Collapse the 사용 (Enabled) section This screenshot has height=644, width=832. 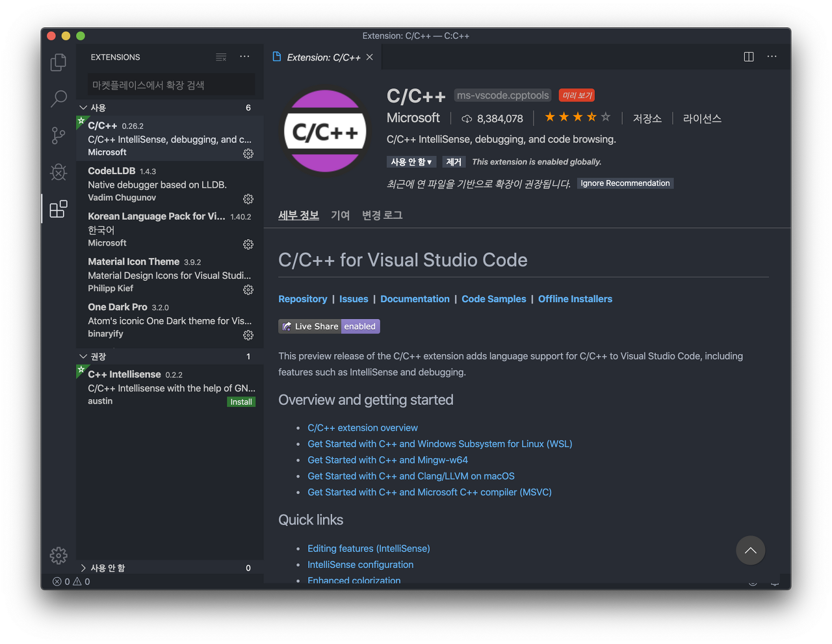click(x=170, y=107)
